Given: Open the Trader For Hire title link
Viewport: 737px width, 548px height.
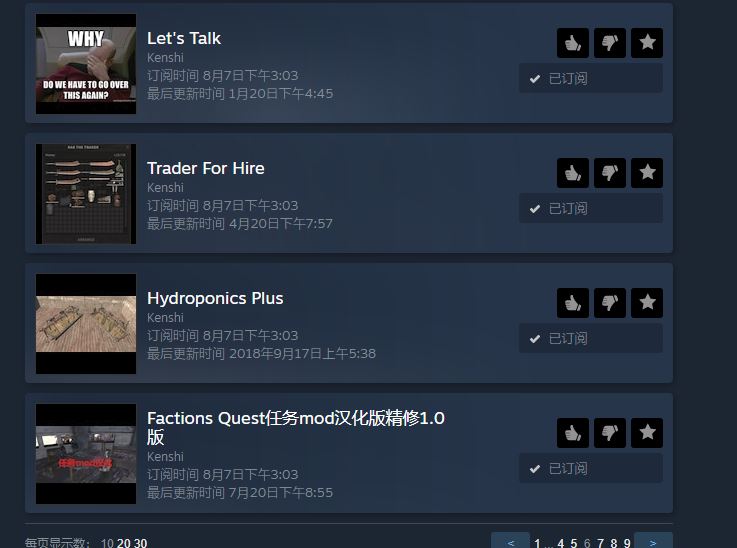Looking at the screenshot, I should 205,168.
